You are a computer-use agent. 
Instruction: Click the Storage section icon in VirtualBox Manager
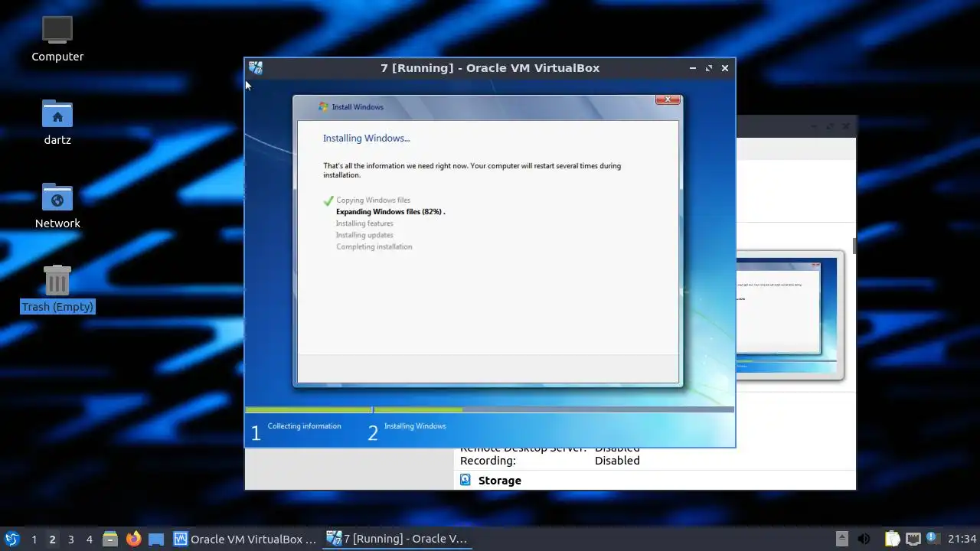point(465,480)
